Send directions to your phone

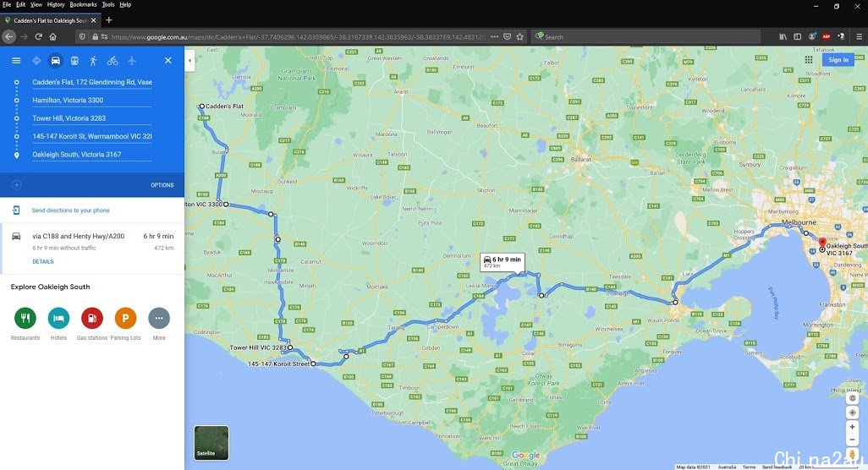pyautogui.click(x=70, y=210)
